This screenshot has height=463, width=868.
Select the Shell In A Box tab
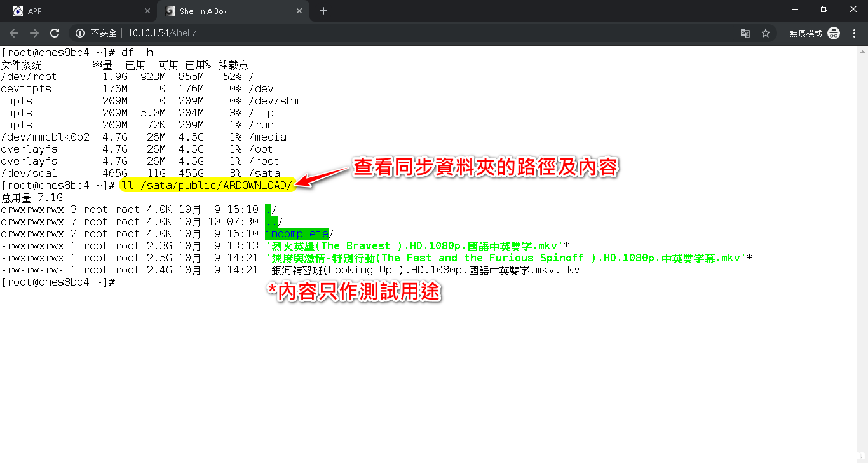click(229, 11)
